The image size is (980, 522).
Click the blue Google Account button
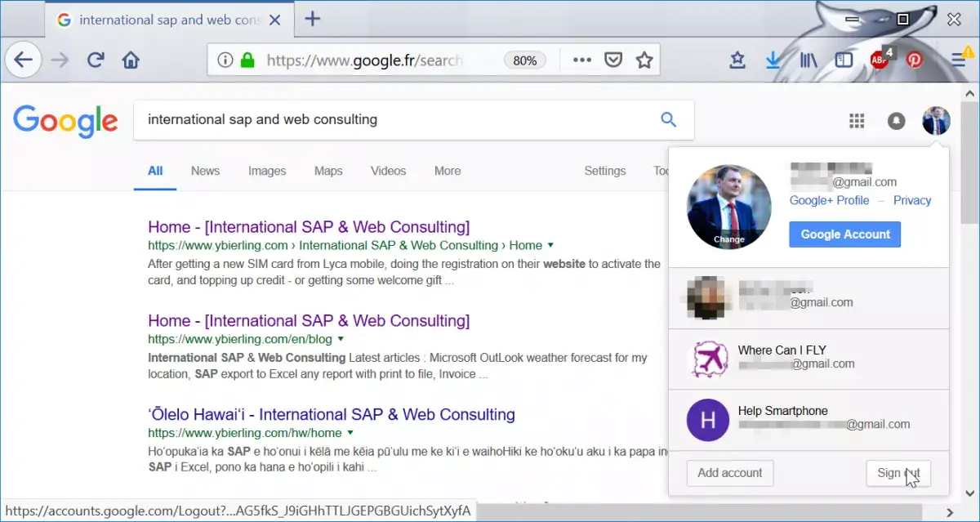click(845, 234)
